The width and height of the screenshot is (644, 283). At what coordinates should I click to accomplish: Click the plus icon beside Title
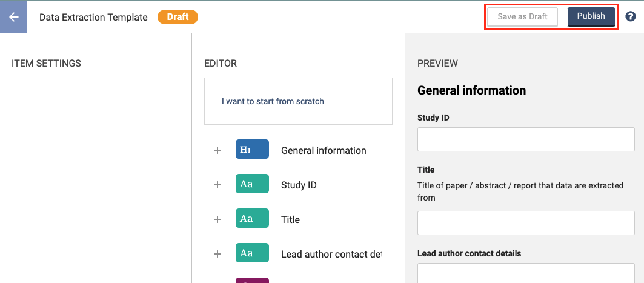tap(217, 219)
